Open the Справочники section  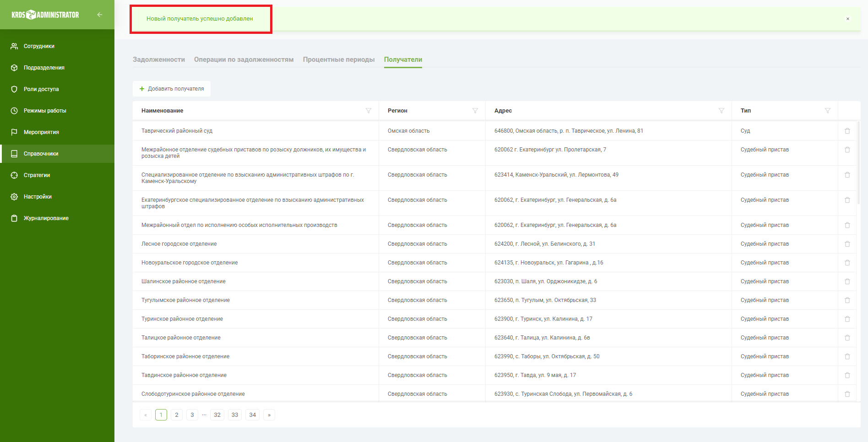[x=57, y=154]
